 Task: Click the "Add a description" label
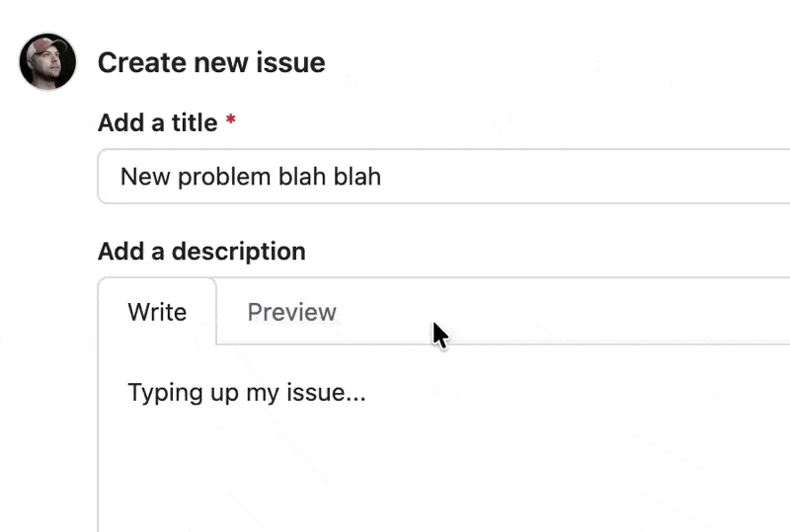pyautogui.click(x=201, y=251)
